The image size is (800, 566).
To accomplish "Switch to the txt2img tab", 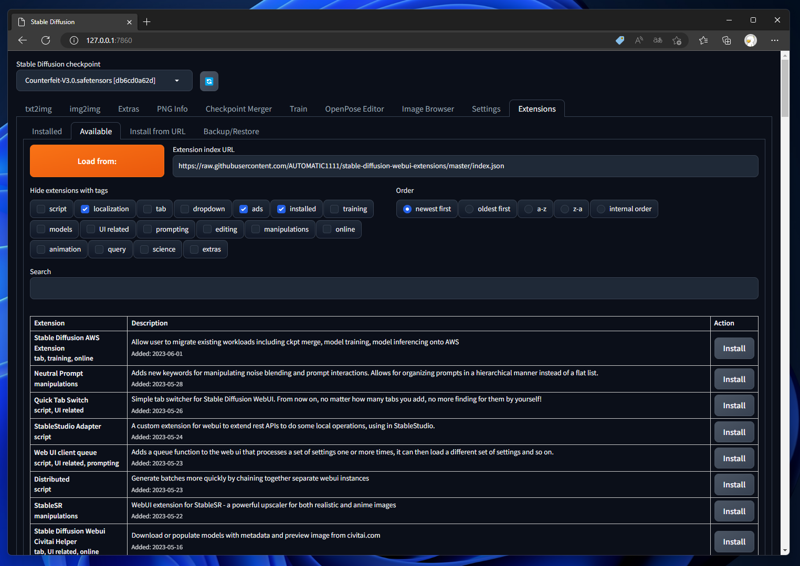I will [x=38, y=109].
